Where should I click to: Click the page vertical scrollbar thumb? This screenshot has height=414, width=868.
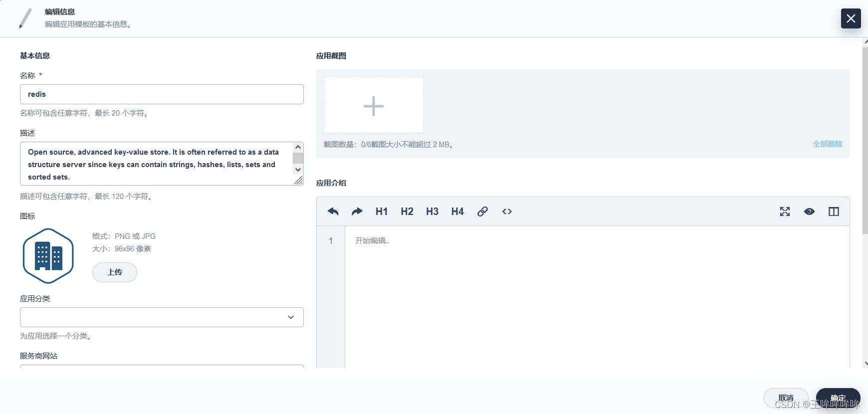coord(866,141)
